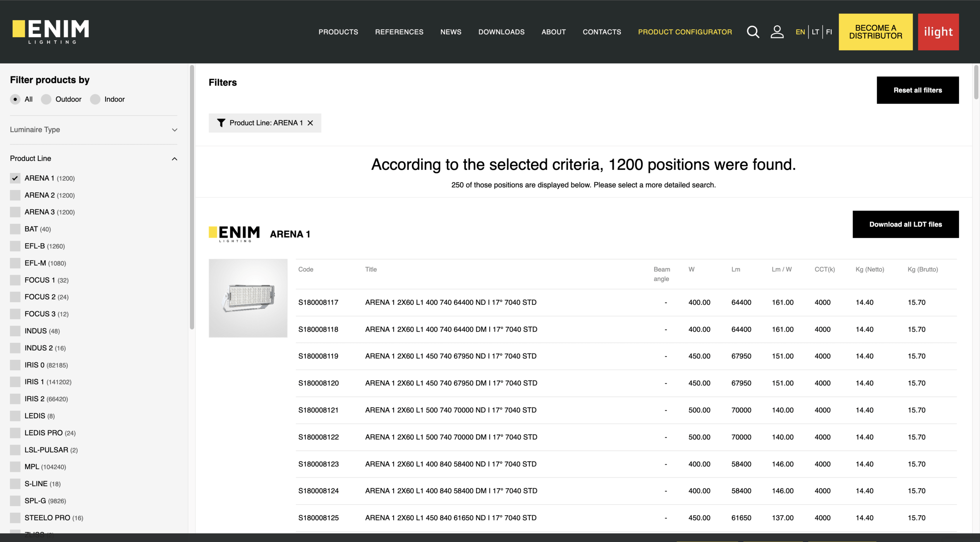Select the Indoor radio button
Image resolution: width=980 pixels, height=542 pixels.
[95, 99]
